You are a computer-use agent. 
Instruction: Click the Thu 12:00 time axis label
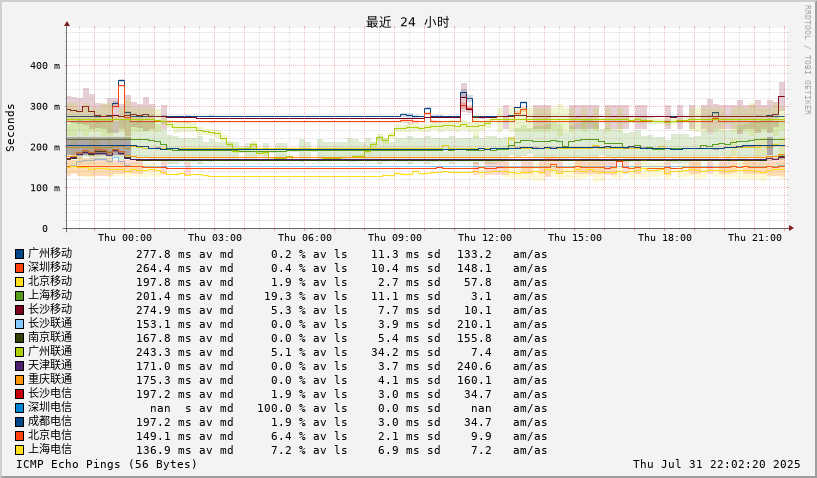click(485, 238)
